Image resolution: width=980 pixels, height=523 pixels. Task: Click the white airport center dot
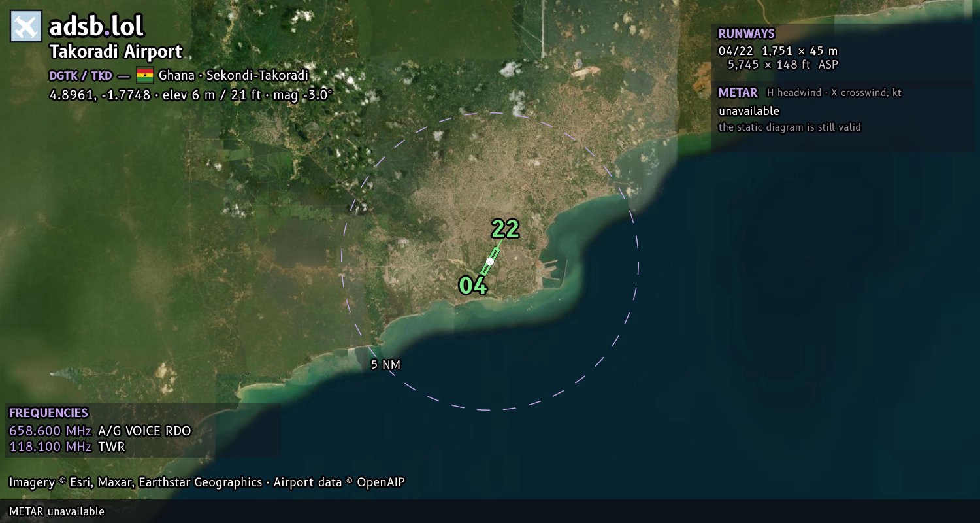pyautogui.click(x=490, y=261)
